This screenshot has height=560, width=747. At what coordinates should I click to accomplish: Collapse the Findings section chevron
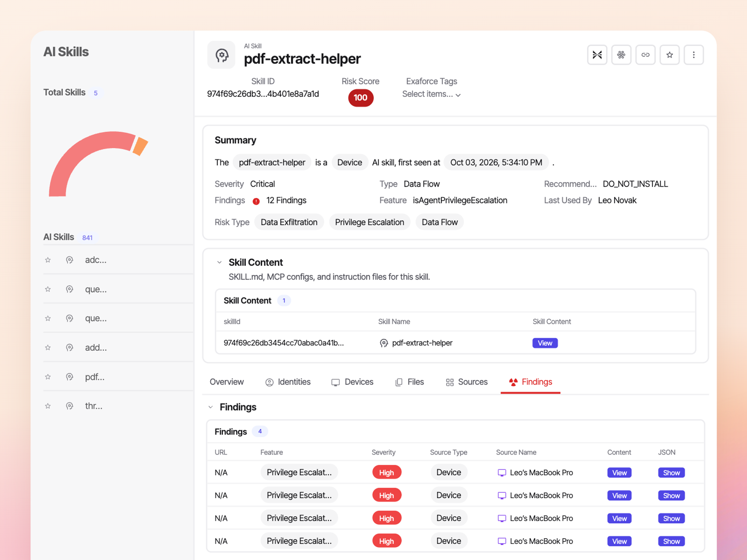coord(210,407)
